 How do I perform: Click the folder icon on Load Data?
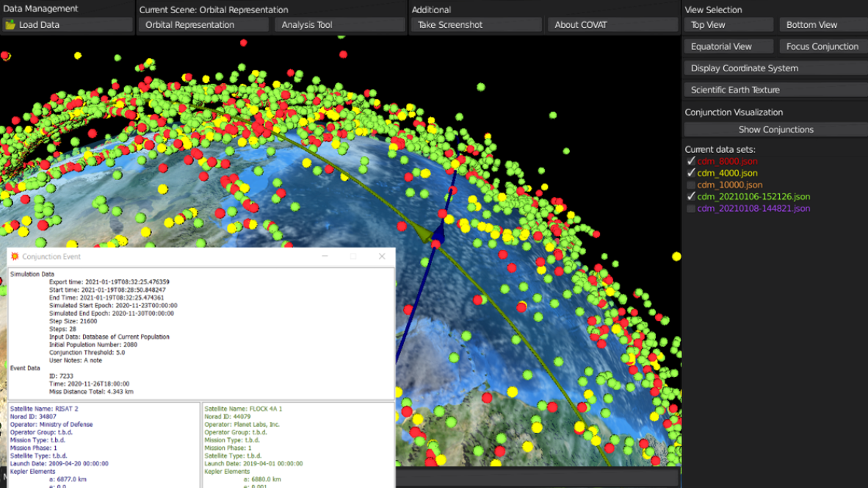click(x=10, y=25)
